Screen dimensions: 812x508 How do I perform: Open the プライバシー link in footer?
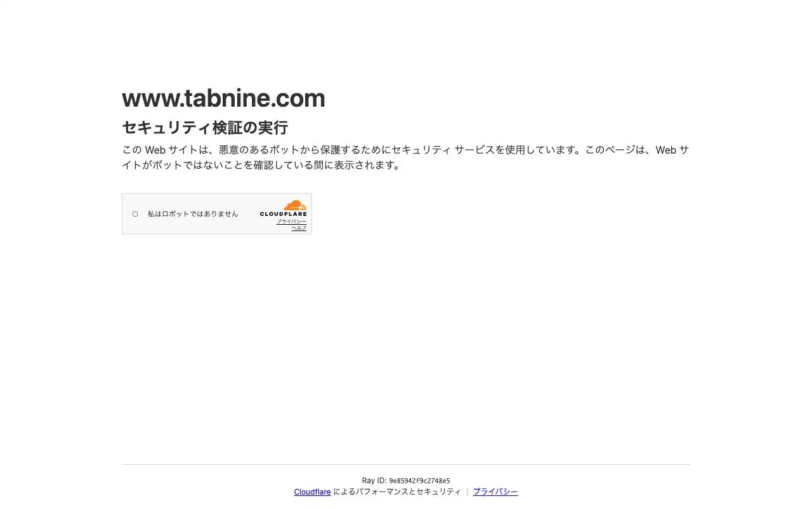(x=495, y=491)
